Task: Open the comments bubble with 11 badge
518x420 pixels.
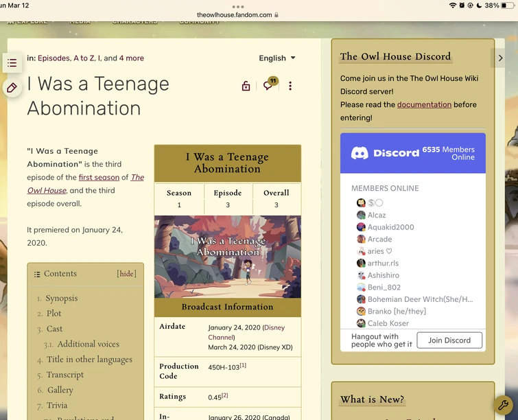Action: [270, 84]
